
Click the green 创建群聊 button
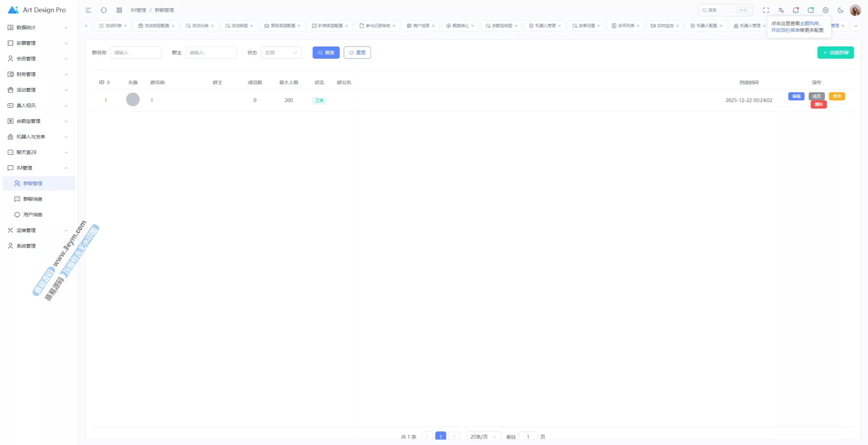pyautogui.click(x=835, y=53)
